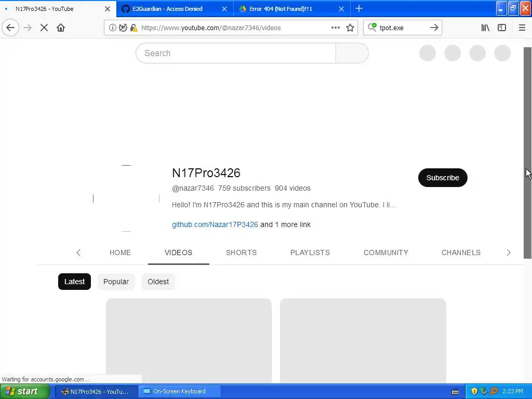Toggle the sidebar view icon
532x399 pixels.
pos(502,28)
